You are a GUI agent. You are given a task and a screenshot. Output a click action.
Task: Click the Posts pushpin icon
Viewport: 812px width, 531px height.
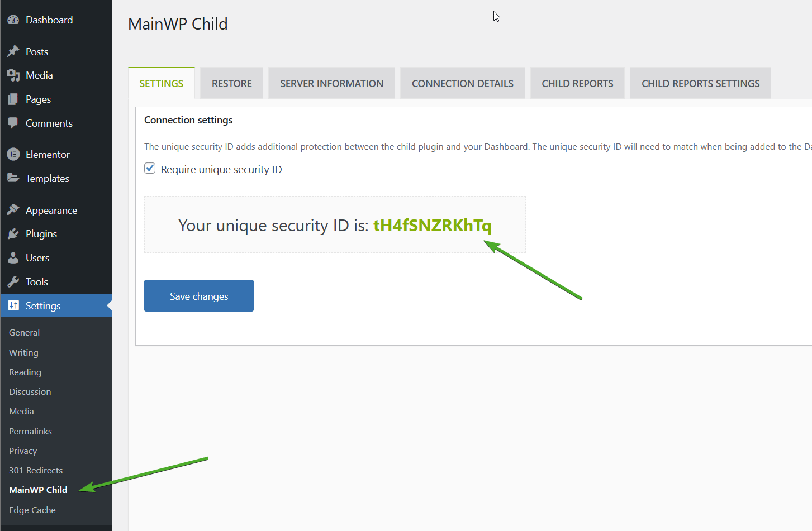13,51
